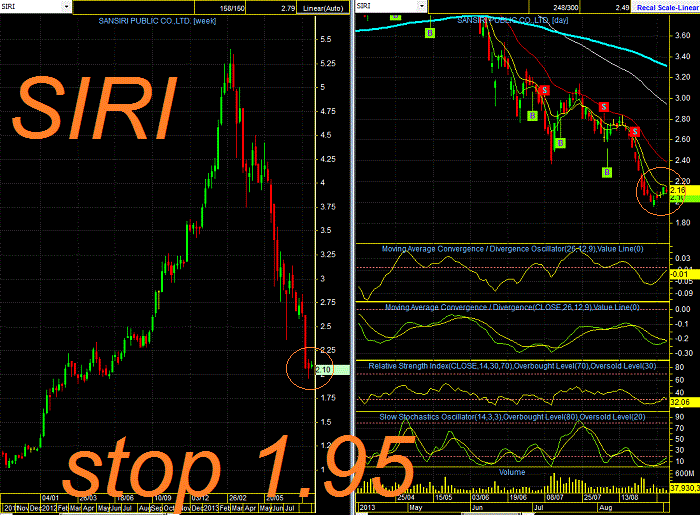The height and width of the screenshot is (515, 700).
Task: Click the lowest B buy marker in August
Action: (607, 172)
